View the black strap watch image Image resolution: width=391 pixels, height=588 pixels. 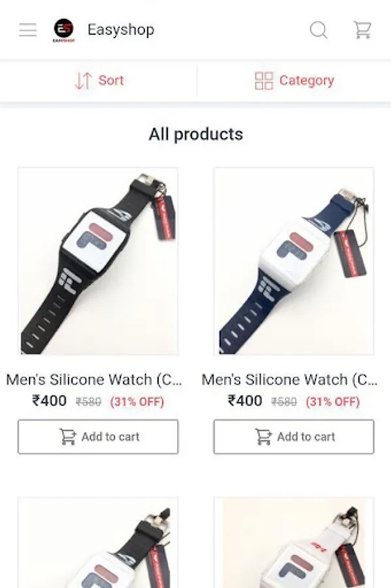point(98,261)
